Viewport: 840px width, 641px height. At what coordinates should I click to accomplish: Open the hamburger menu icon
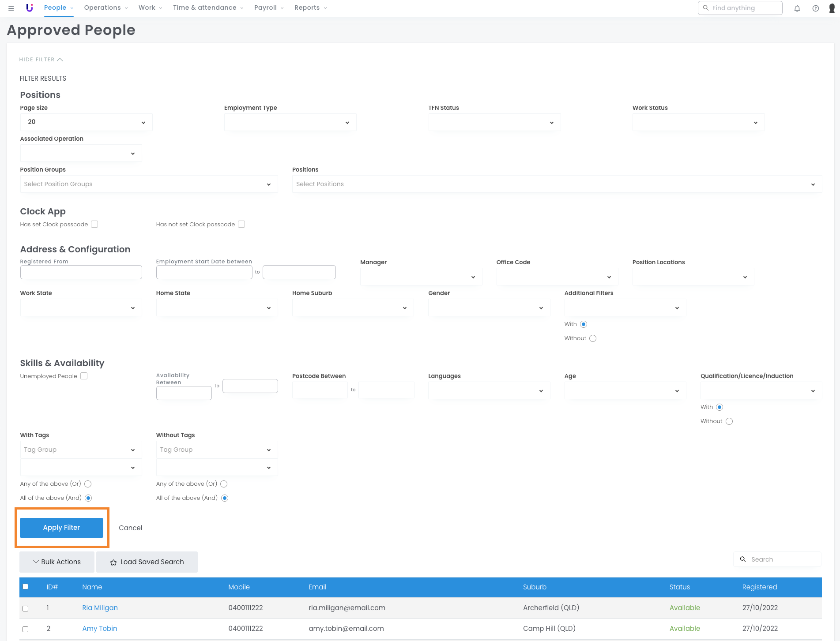pyautogui.click(x=11, y=8)
